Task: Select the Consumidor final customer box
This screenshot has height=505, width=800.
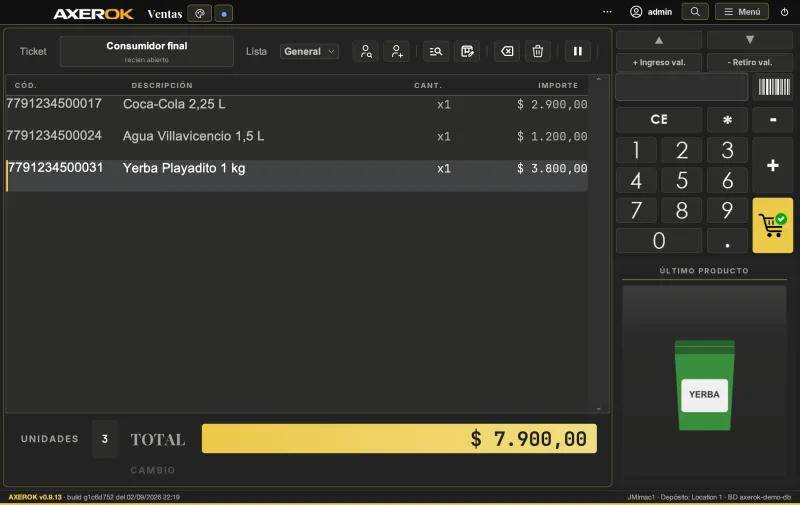Action: 146,52
